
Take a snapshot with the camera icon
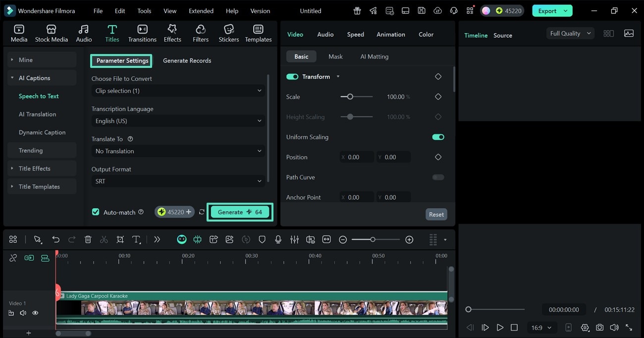click(x=600, y=328)
